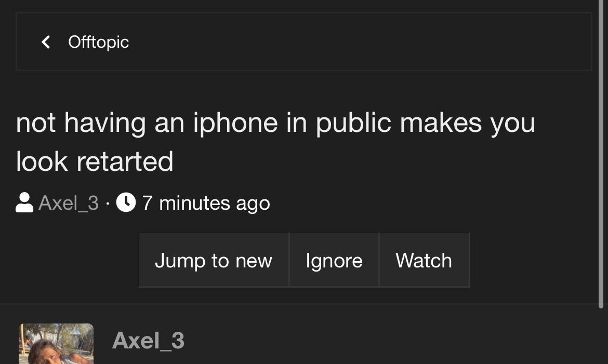The width and height of the screenshot is (608, 364).
Task: Watch this thread
Action: (x=424, y=260)
